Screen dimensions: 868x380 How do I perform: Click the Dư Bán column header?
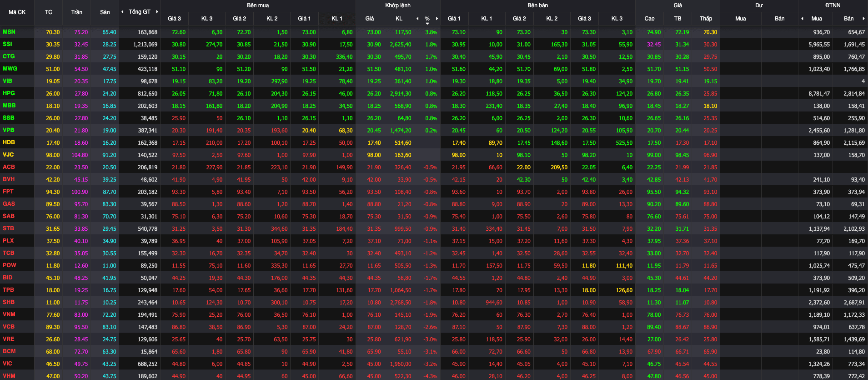780,19
